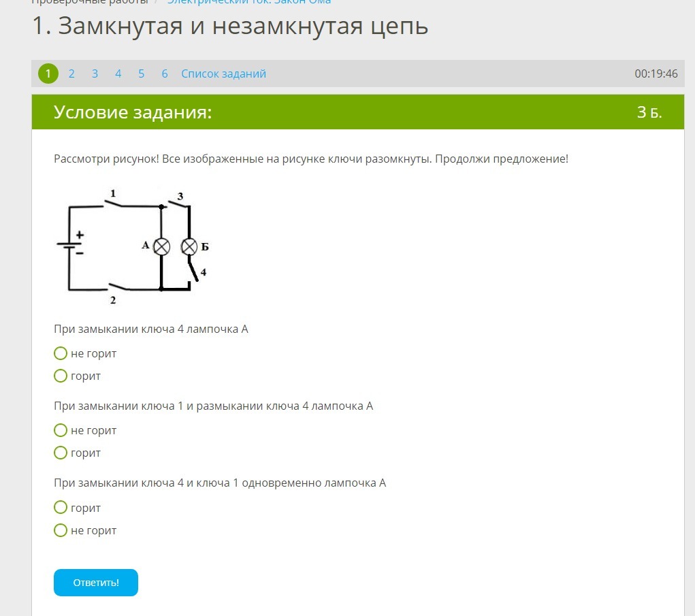Viewport: 695px width, 616px height.
Task: Go to task number 2
Action: 71,74
